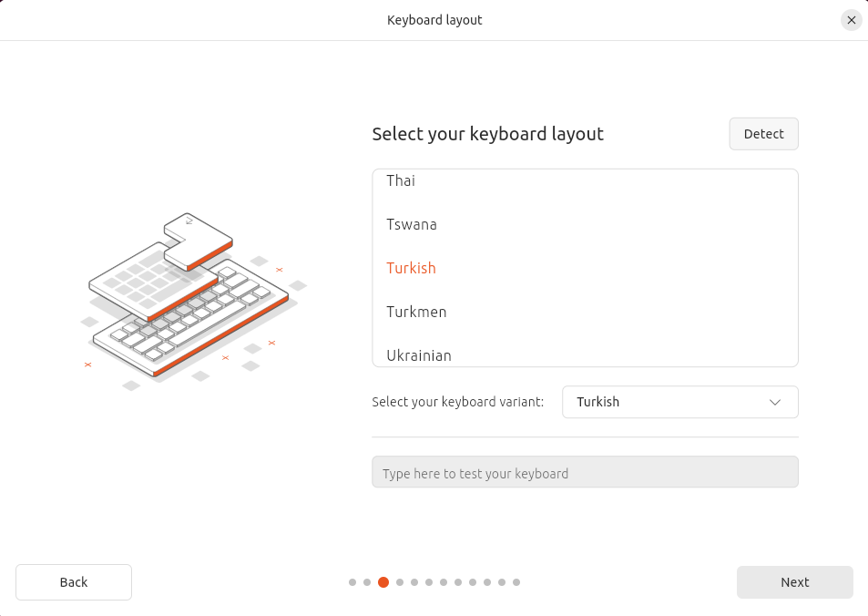The height and width of the screenshot is (616, 868).
Task: Click the keyboard illustration image
Action: coord(193,301)
